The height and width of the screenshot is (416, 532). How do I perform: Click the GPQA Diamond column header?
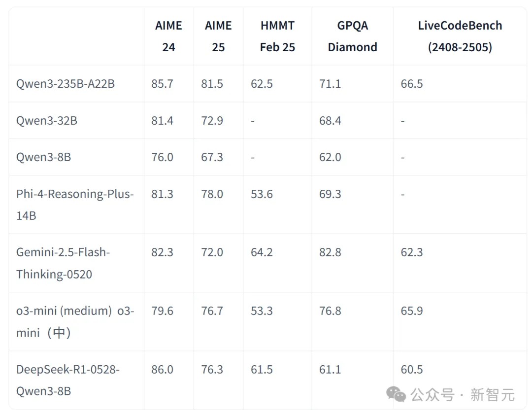(x=353, y=36)
